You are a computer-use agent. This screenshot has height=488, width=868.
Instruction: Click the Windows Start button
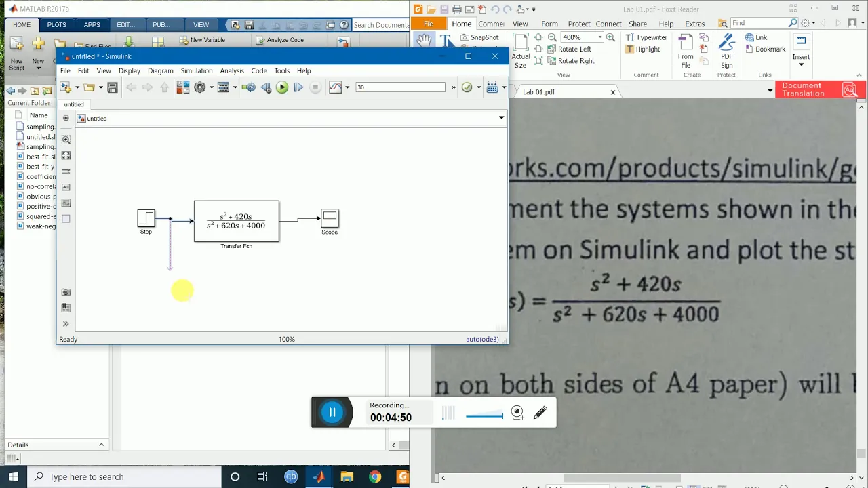[x=14, y=476]
